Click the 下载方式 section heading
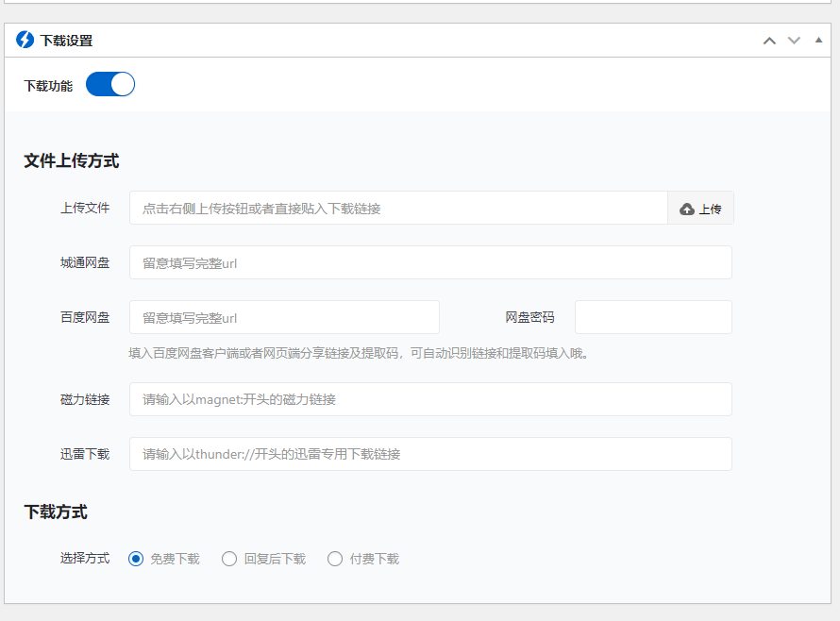This screenshot has width=840, height=621. pos(56,512)
